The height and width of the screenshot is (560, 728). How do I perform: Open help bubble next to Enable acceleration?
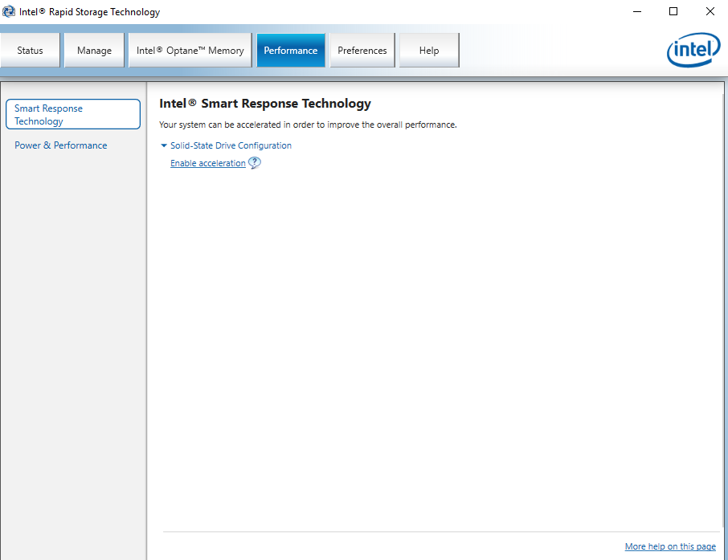tap(255, 162)
